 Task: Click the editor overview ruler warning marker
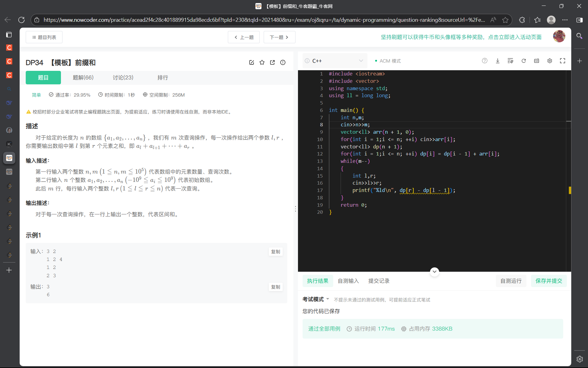(x=570, y=190)
